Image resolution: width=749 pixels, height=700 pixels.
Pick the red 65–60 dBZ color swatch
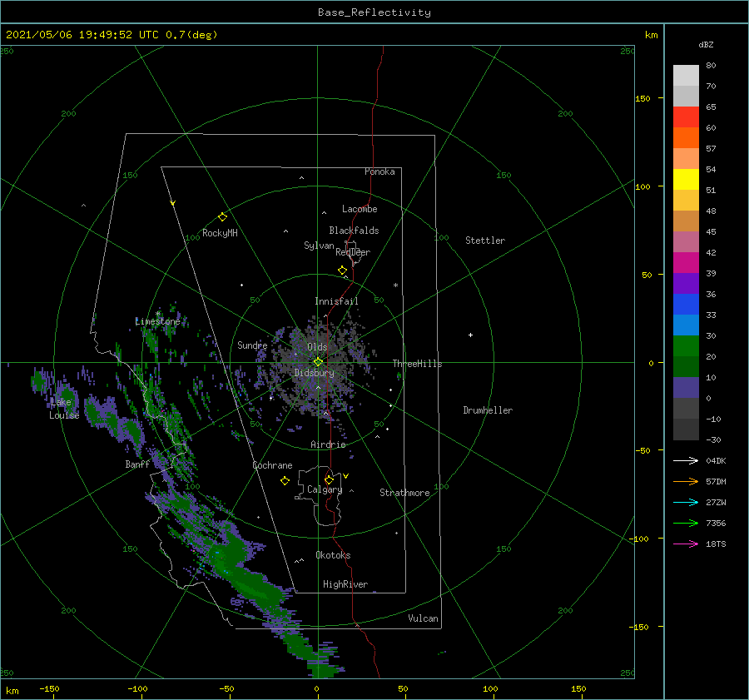click(x=686, y=117)
